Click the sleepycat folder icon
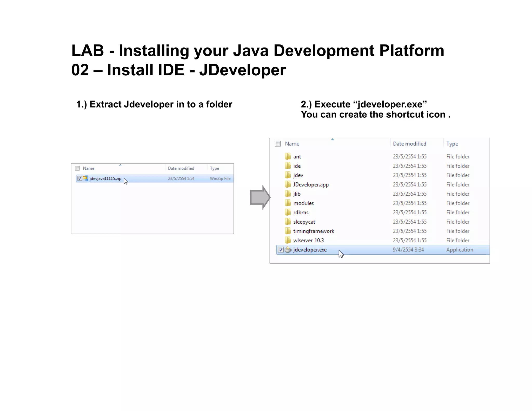The image size is (532, 411). click(x=288, y=222)
